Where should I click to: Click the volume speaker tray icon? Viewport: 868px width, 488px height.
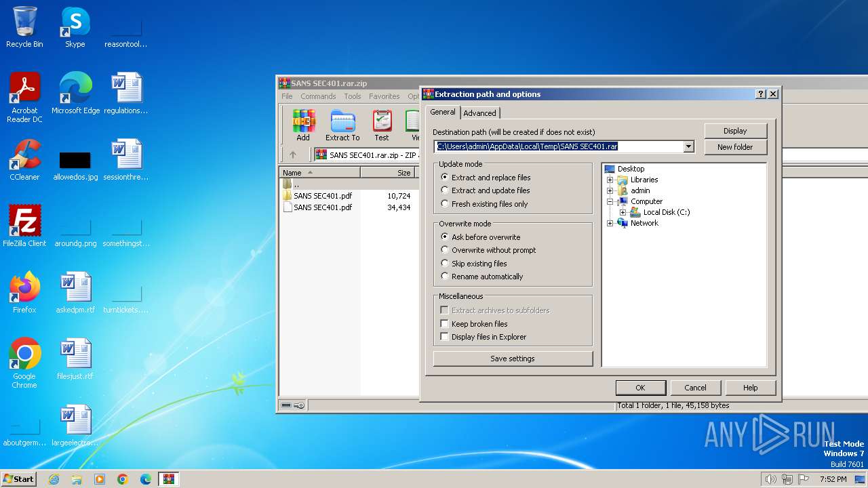(x=770, y=479)
